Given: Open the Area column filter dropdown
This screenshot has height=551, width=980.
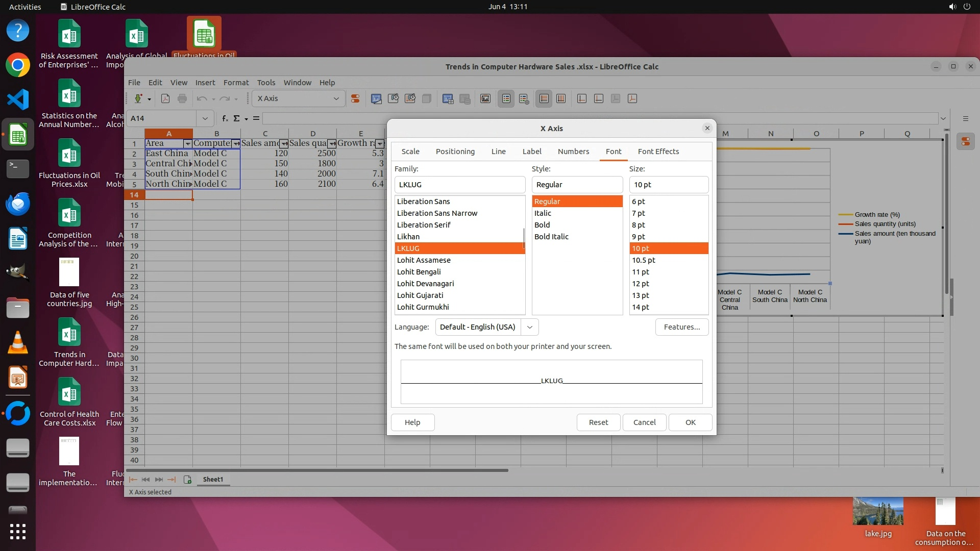Looking at the screenshot, I should [187, 144].
